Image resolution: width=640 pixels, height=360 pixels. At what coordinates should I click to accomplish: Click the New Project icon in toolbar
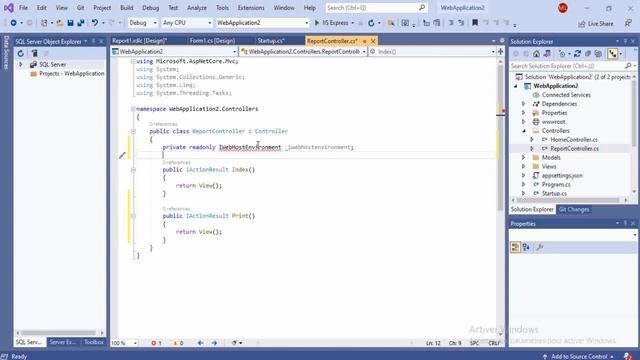coord(44,23)
